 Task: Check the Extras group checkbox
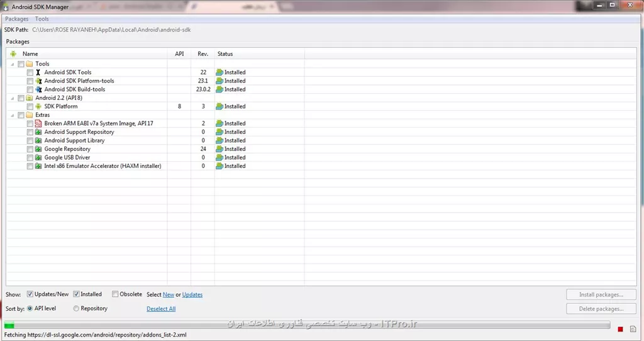(x=21, y=115)
